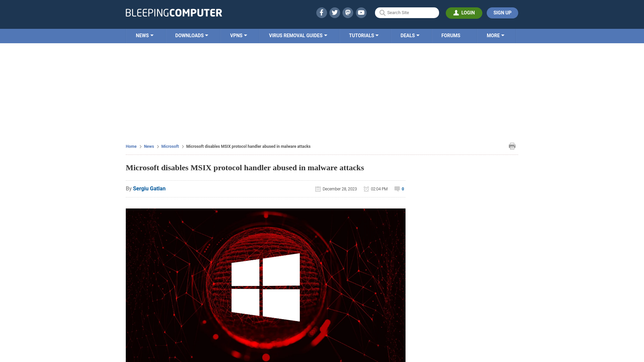Screen dimensions: 644x362
Task: Click the MORE navigation expander
Action: (495, 35)
